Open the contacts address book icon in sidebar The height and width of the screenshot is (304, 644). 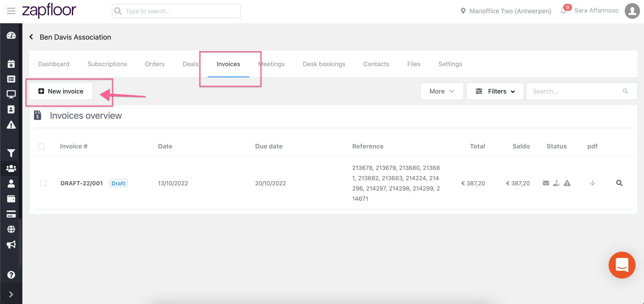[x=11, y=109]
